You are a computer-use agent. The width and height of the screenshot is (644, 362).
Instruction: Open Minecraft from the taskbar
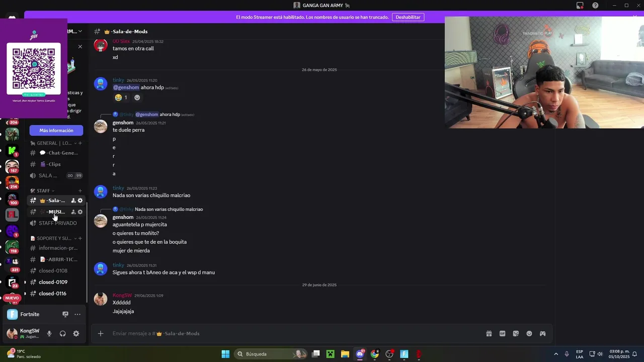click(x=330, y=354)
